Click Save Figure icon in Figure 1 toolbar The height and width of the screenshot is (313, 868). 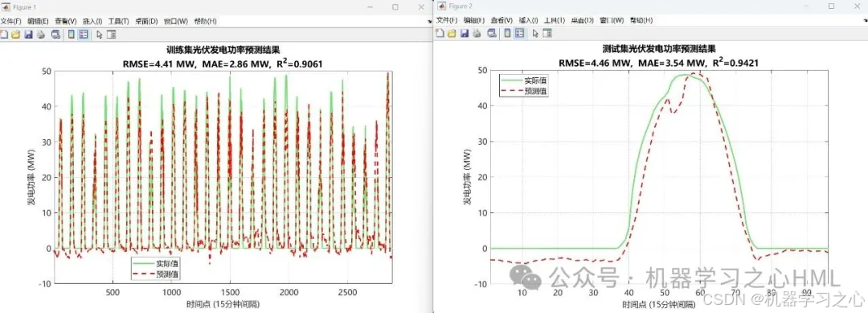[x=28, y=35]
